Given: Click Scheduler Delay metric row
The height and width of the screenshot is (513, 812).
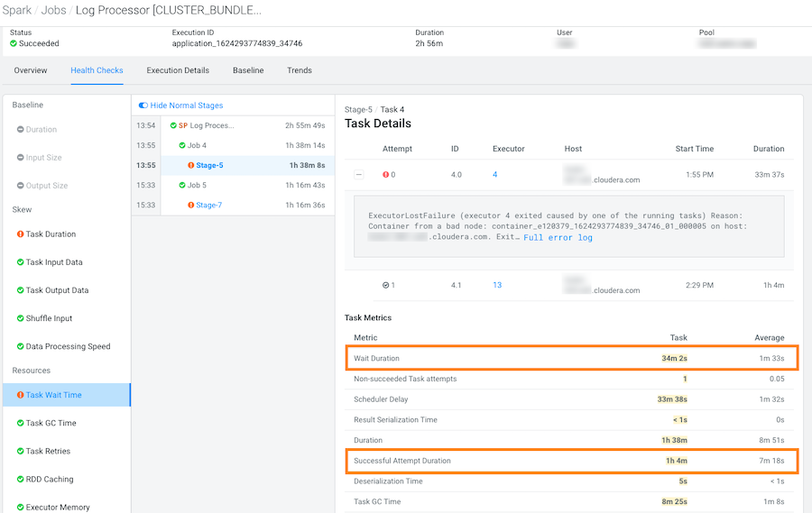Looking at the screenshot, I should (569, 399).
